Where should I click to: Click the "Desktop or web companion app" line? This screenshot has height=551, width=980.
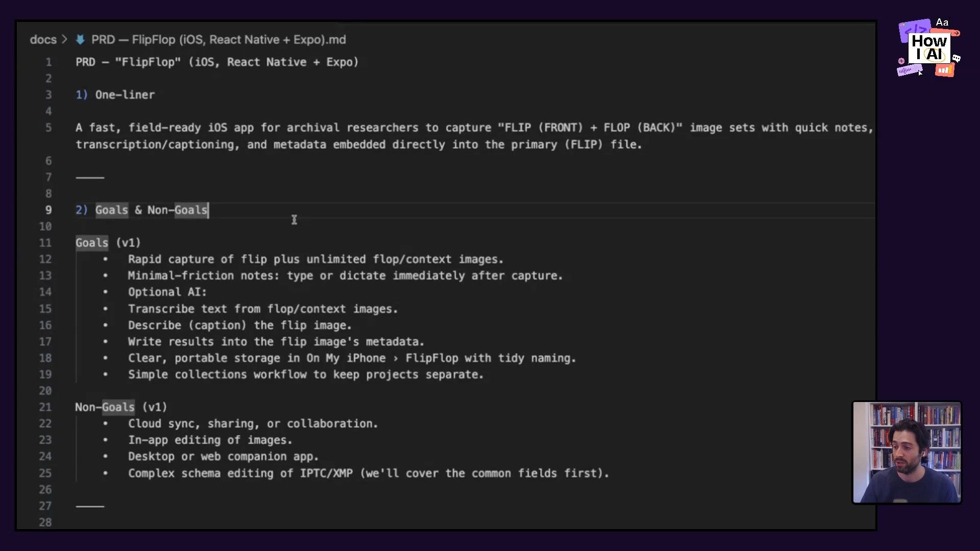[x=223, y=457]
